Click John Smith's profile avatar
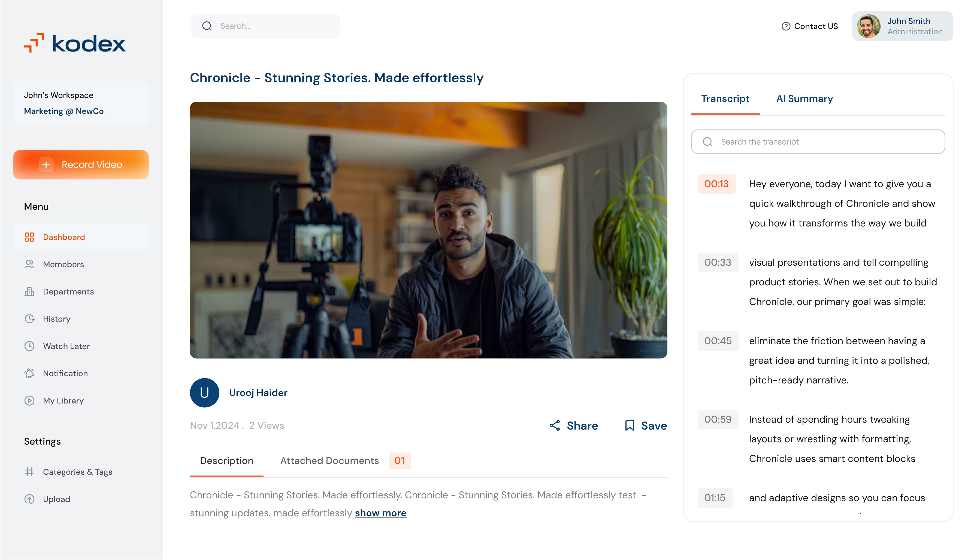Image resolution: width=980 pixels, height=560 pixels. [869, 26]
